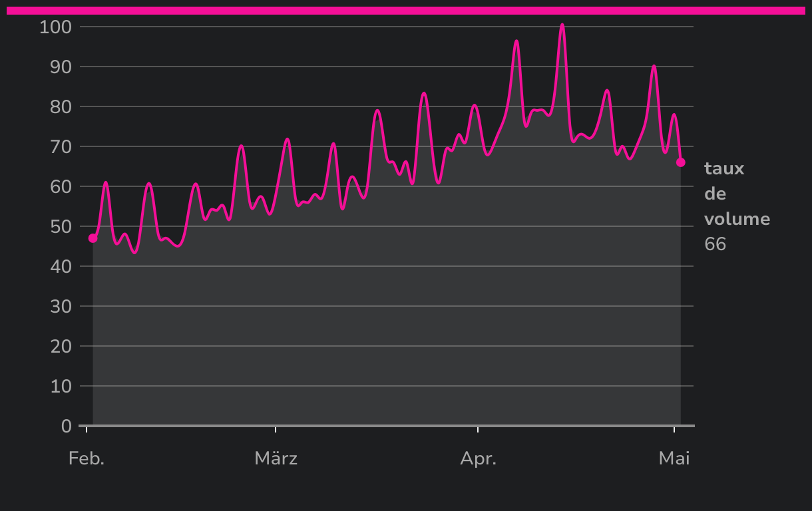The height and width of the screenshot is (511, 812).
Task: Click the 90 label on the y-axis
Action: point(59,67)
